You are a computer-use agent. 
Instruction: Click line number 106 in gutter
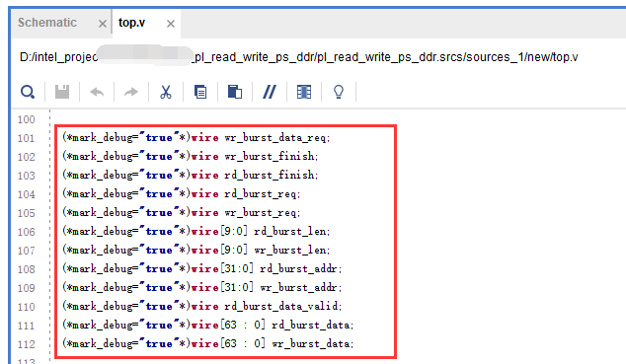(x=26, y=232)
